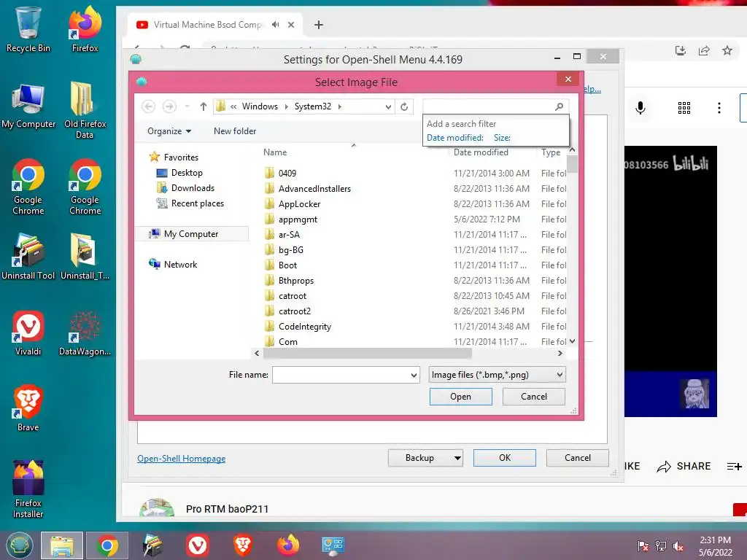
Task: Click the search magnifier icon
Action: click(560, 106)
